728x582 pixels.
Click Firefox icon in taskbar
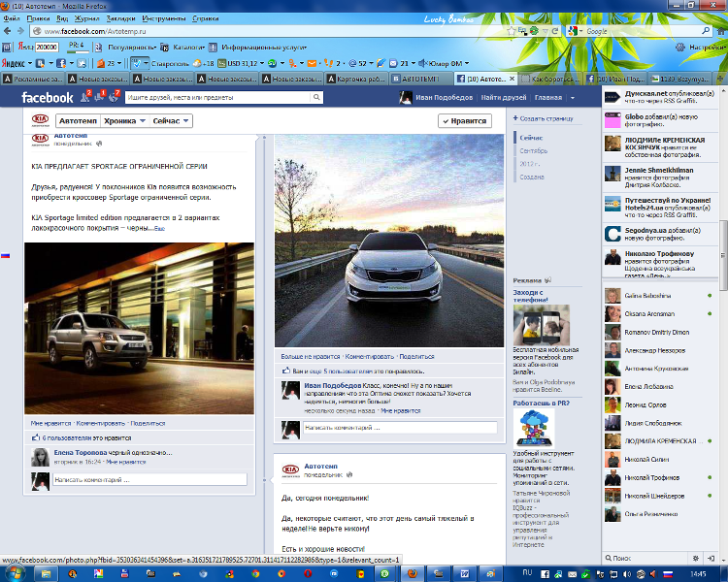tap(413, 573)
